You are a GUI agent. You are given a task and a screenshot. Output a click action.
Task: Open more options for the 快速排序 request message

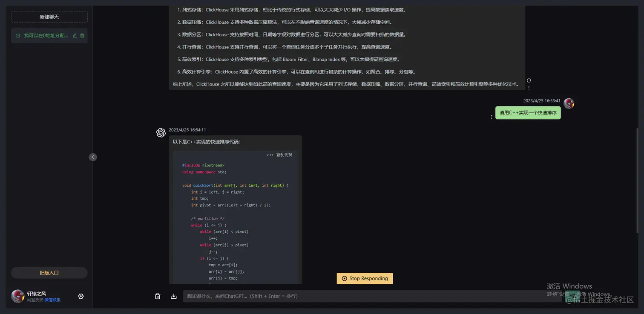tap(492, 117)
